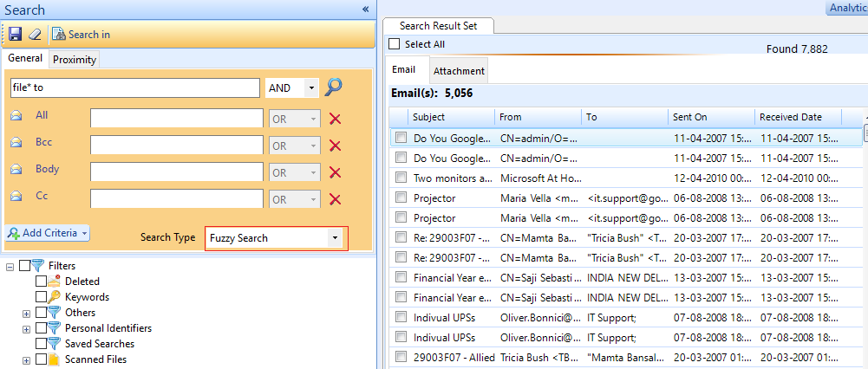This screenshot has width=868, height=369.
Task: Remove the All criteria row with red X
Action: (x=335, y=119)
